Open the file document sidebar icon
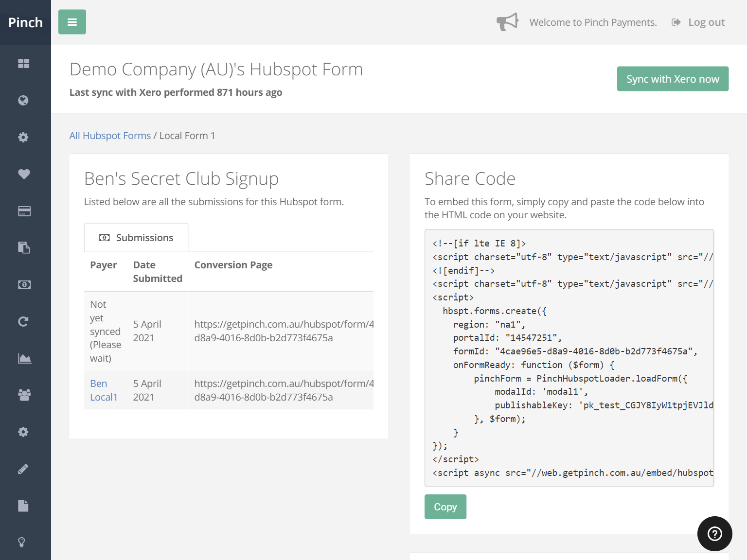The image size is (747, 560). click(x=23, y=506)
